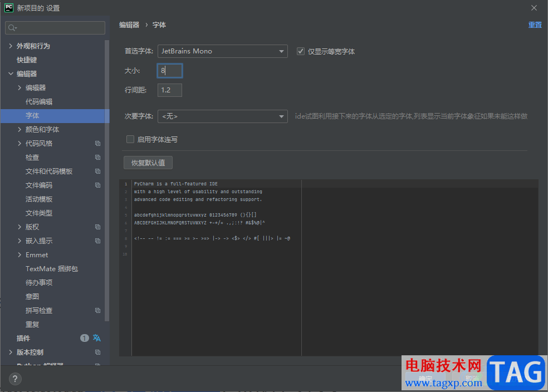Select the highlighted 字体 page
This screenshot has width=548, height=392.
pos(55,116)
